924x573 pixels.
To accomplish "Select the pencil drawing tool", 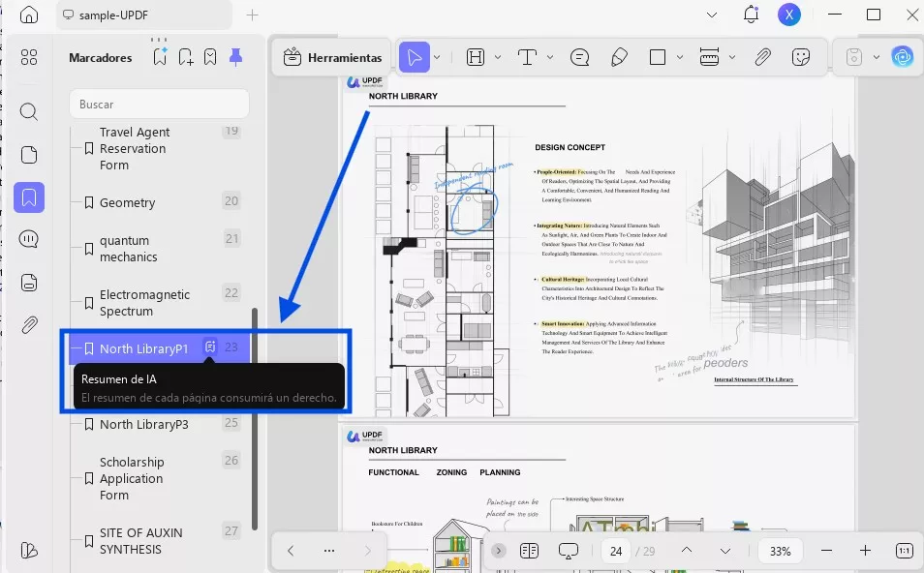I will 619,57.
